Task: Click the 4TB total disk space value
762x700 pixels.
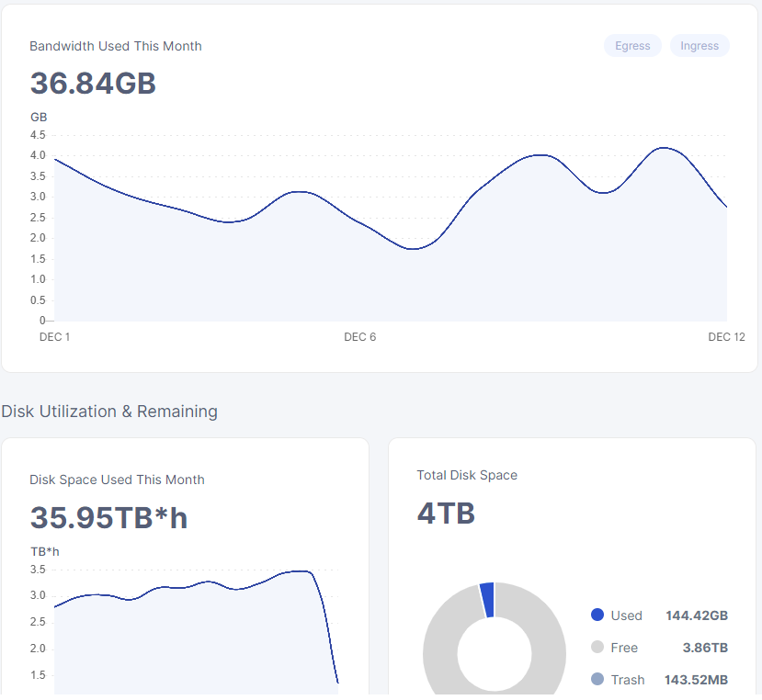Action: [x=446, y=514]
